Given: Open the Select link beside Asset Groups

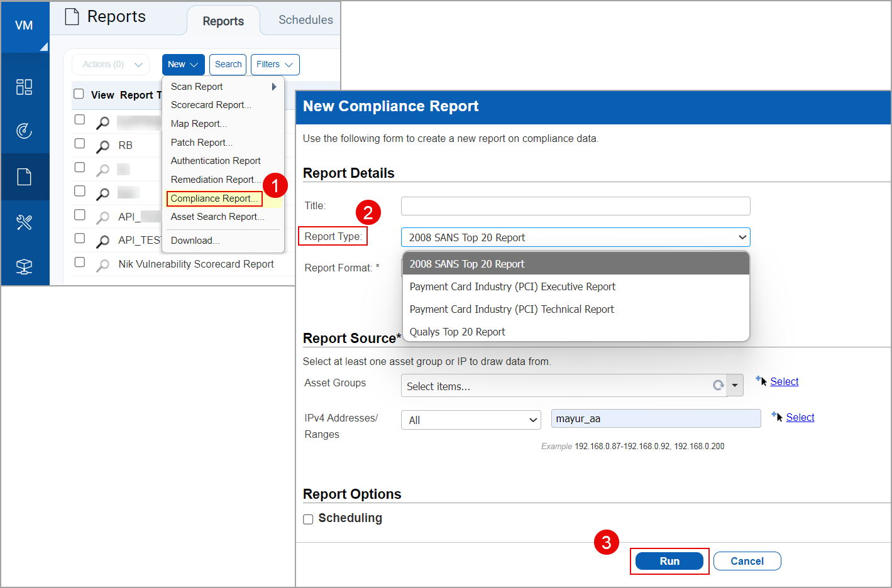Looking at the screenshot, I should (784, 381).
